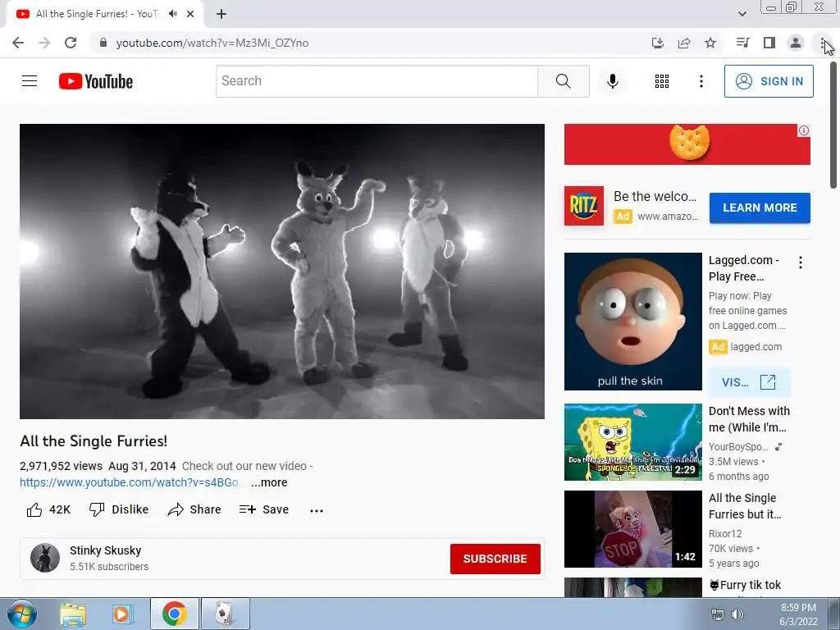840x630 pixels.
Task: Open YouTube settings three-dot menu
Action: pos(701,81)
